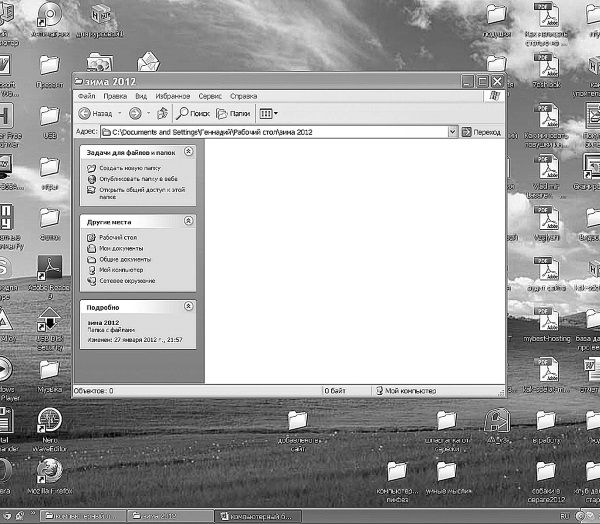Open the Файл menu

[86, 96]
